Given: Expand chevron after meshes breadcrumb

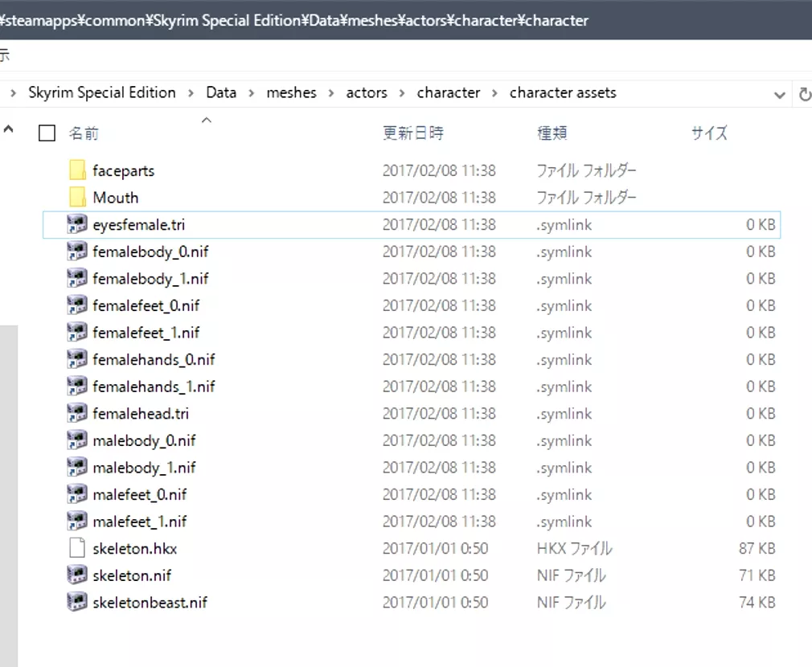Looking at the screenshot, I should point(331,93).
